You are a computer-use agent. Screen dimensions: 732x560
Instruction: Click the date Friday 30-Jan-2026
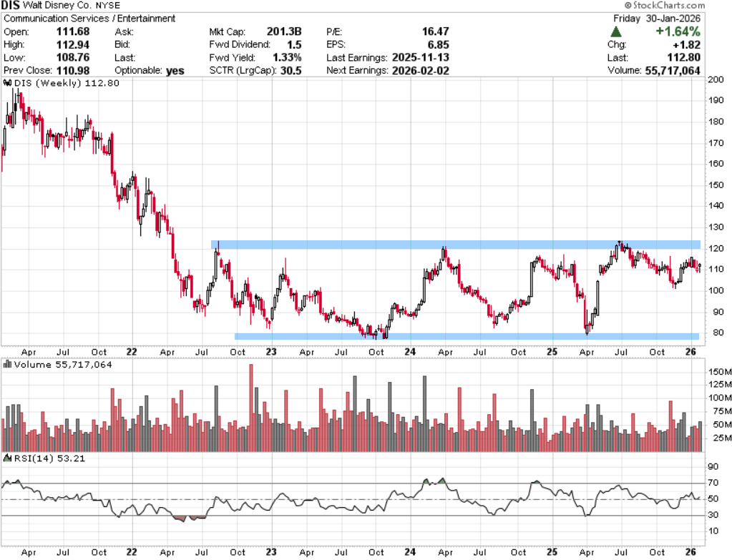coord(657,19)
